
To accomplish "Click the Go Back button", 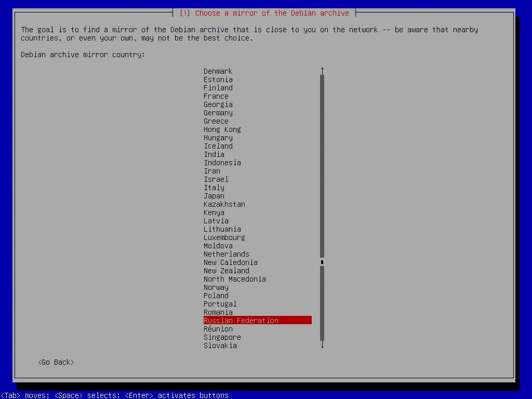I will [x=56, y=362].
